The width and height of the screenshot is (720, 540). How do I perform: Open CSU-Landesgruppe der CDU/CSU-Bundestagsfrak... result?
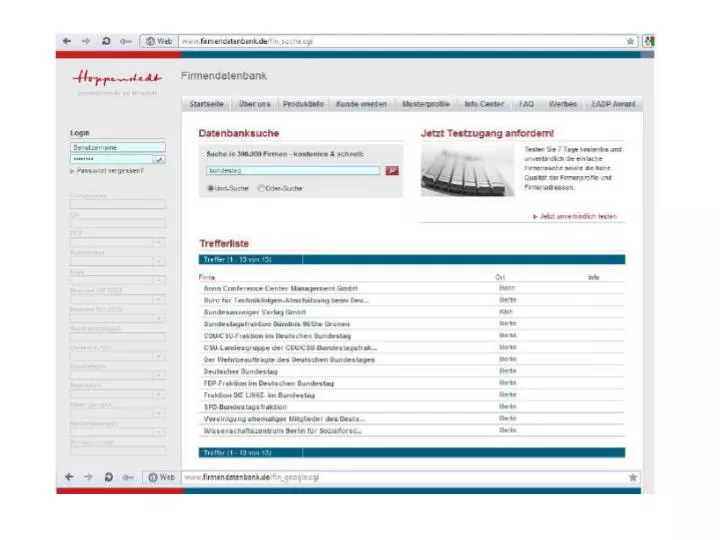click(x=290, y=348)
